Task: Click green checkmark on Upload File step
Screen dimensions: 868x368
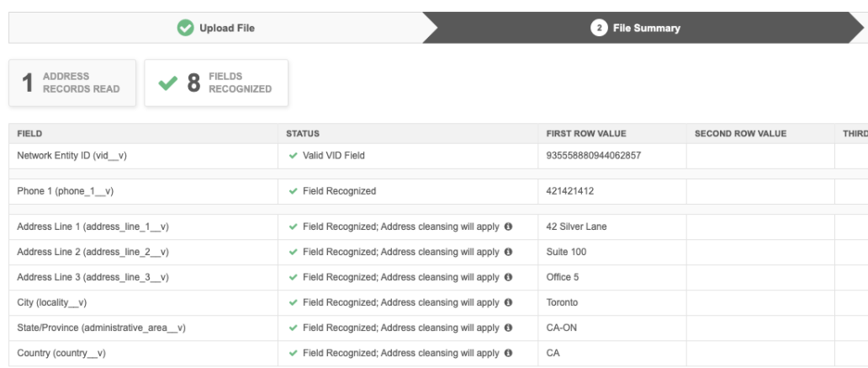Action: pos(184,28)
